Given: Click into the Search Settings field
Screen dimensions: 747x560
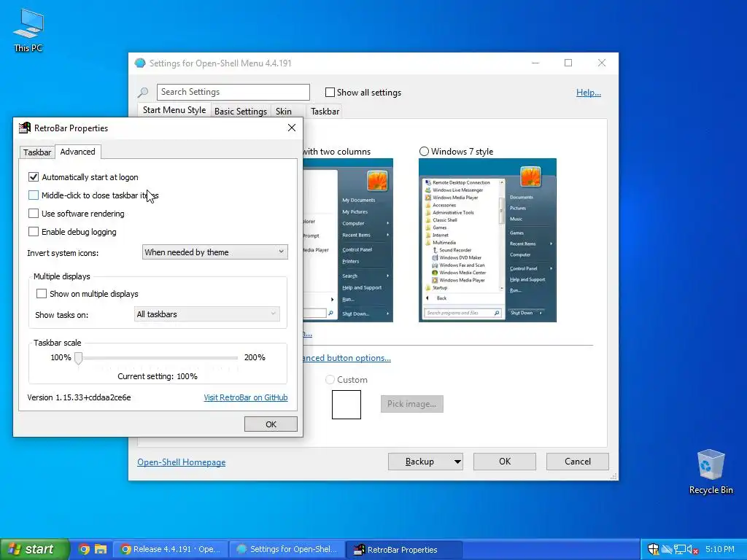Looking at the screenshot, I should [233, 92].
